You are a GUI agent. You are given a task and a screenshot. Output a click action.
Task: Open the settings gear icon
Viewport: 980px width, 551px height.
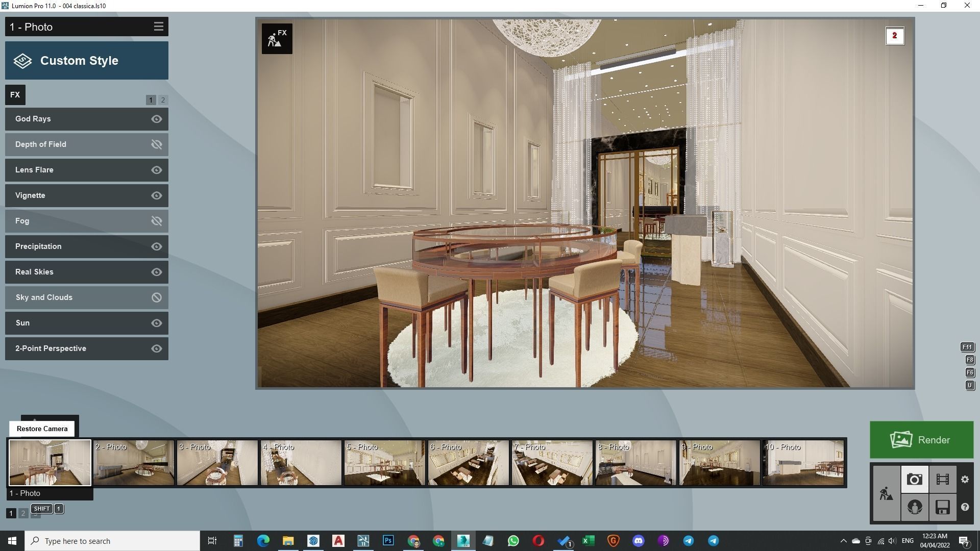click(x=965, y=480)
